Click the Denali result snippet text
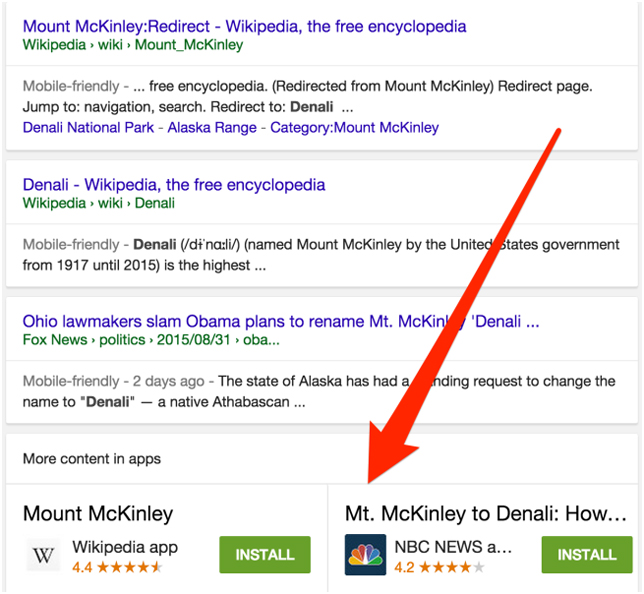This screenshot has width=644, height=594. [x=321, y=255]
